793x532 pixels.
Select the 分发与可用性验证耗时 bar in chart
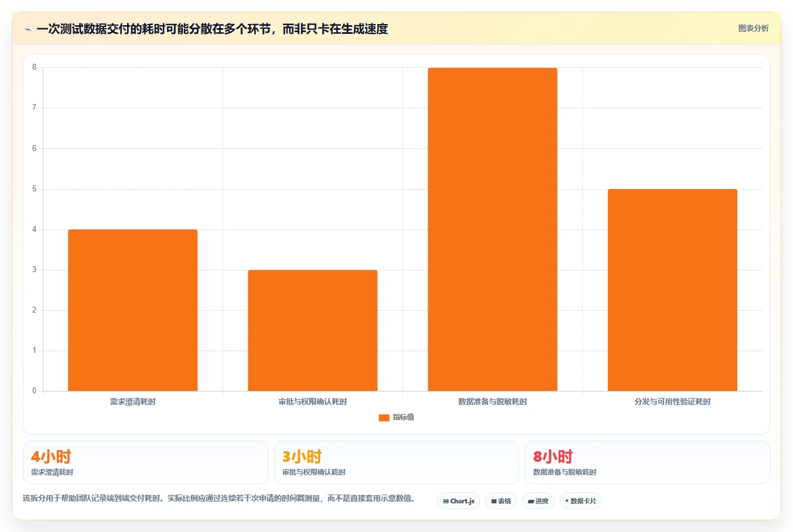(x=672, y=290)
